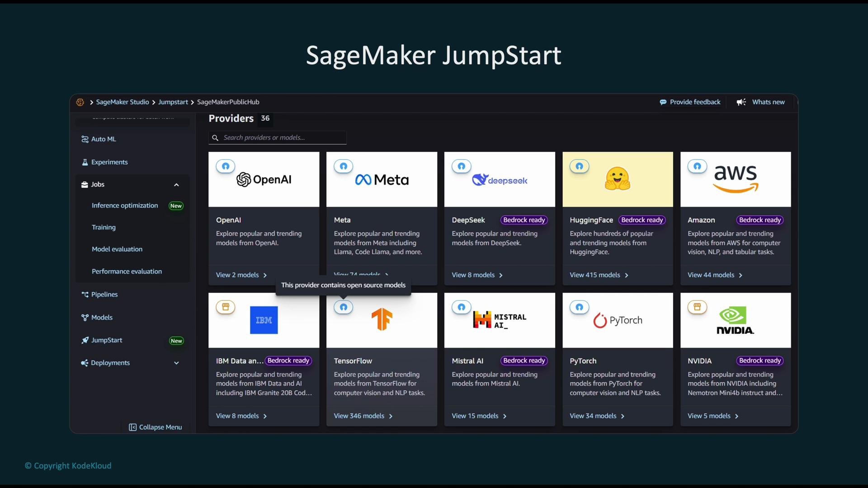Click the open source badge on OpenAI card

(226, 166)
